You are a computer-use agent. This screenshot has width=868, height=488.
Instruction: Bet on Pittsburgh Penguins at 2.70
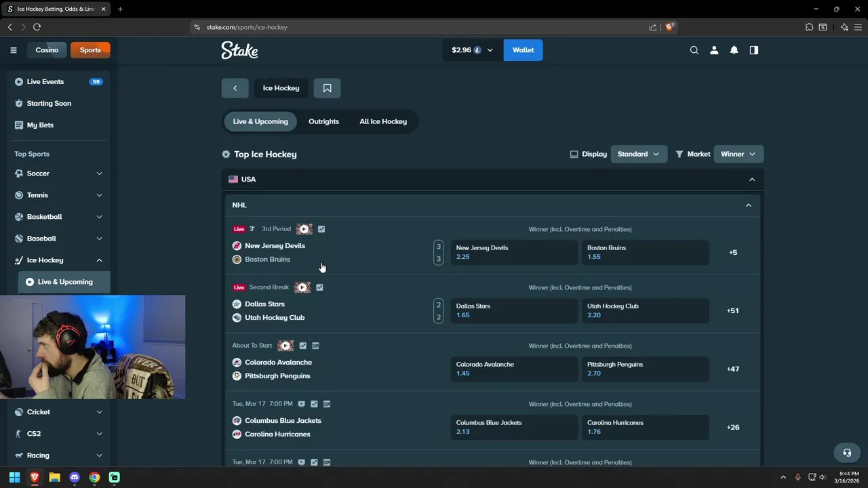pos(645,369)
